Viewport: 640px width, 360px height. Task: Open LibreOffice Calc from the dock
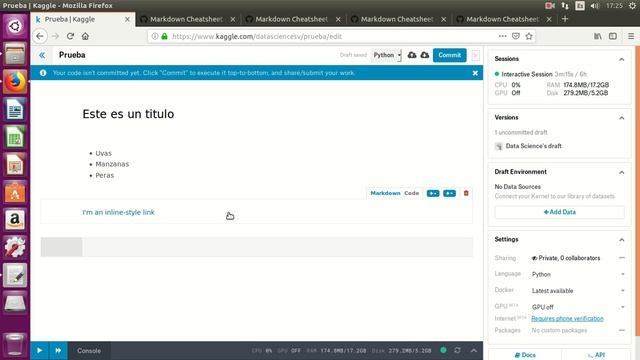(15, 138)
